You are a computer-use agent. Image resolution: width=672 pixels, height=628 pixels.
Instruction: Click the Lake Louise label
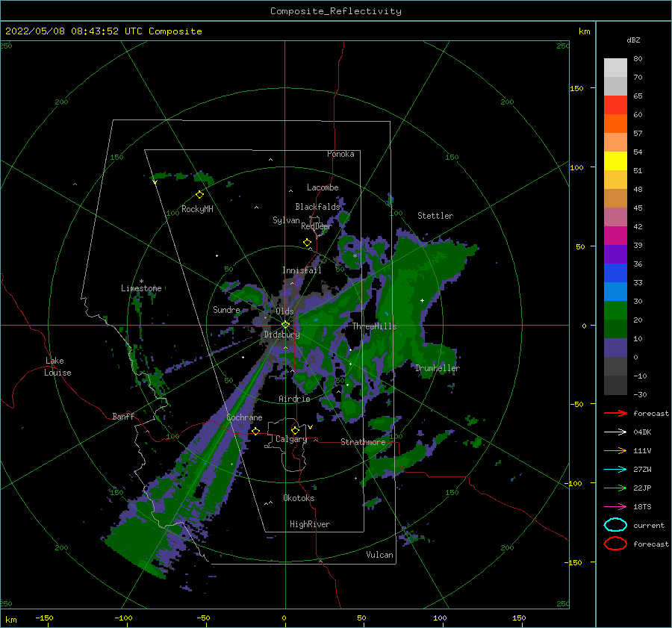(x=57, y=367)
